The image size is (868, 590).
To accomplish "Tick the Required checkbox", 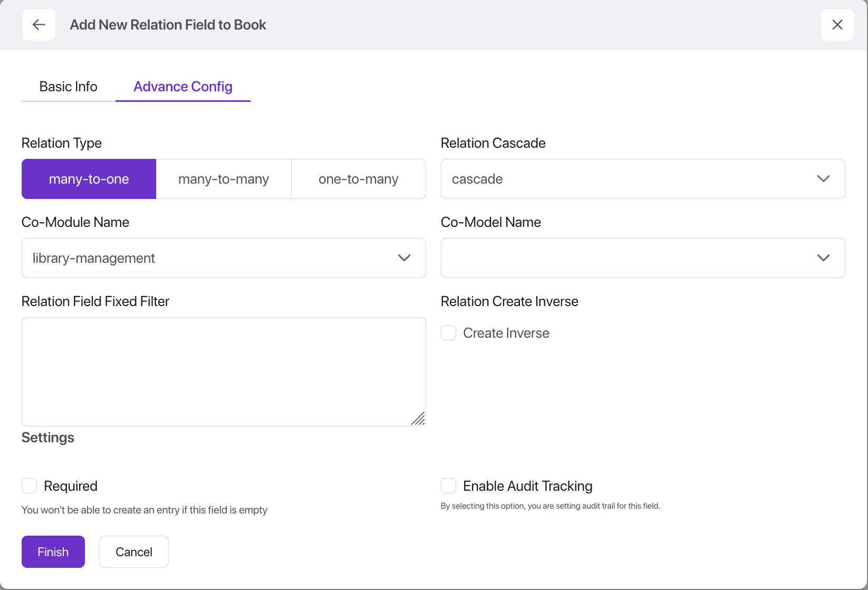I will coord(30,486).
